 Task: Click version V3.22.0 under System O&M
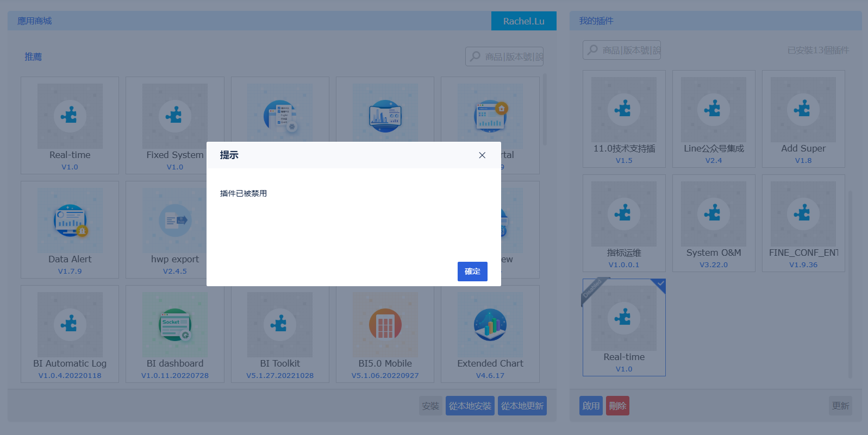[x=714, y=264]
